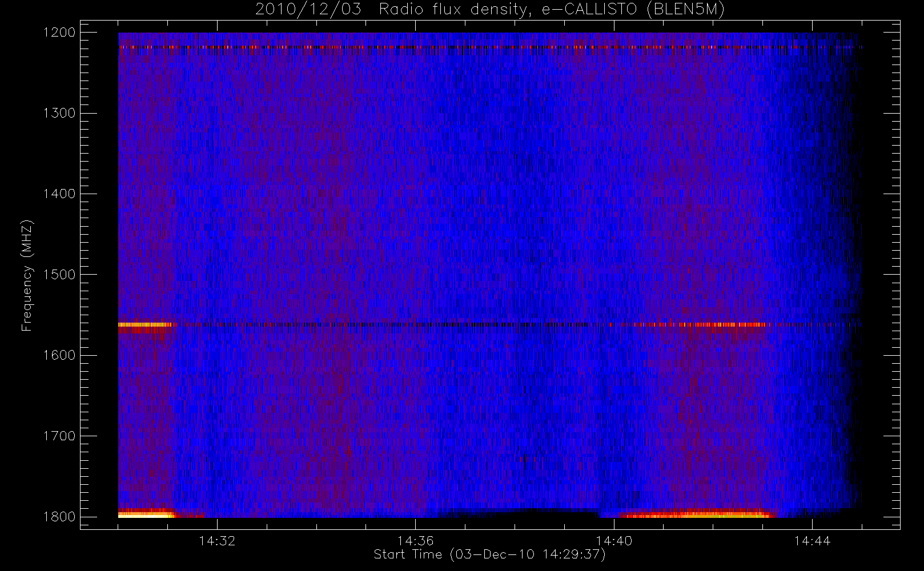The width and height of the screenshot is (924, 571).
Task: Click the 14:36 time tick label
Action: click(415, 541)
